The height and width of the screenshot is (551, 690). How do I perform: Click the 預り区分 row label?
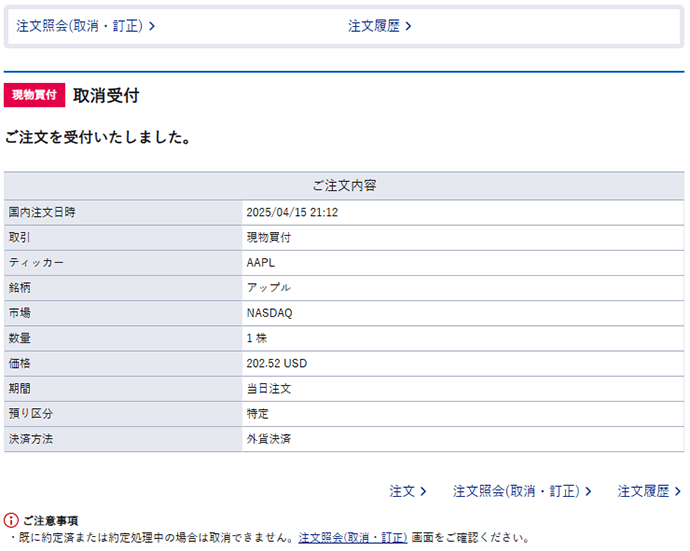31,414
